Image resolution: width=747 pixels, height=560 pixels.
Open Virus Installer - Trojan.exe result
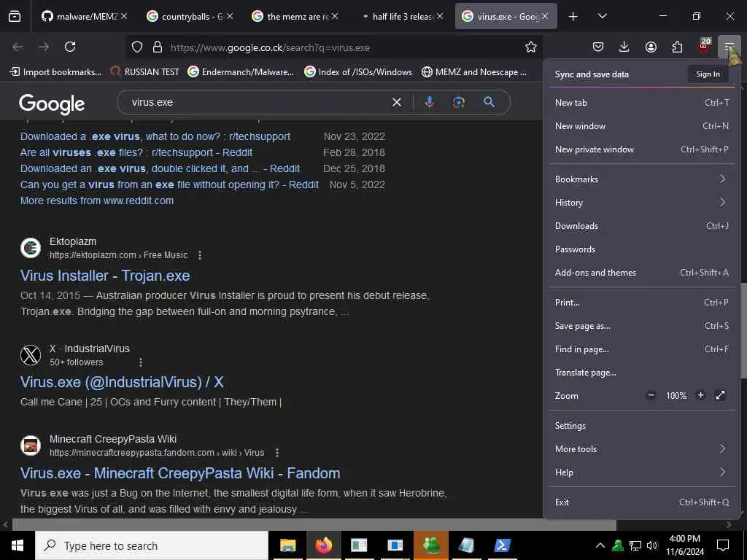click(105, 276)
